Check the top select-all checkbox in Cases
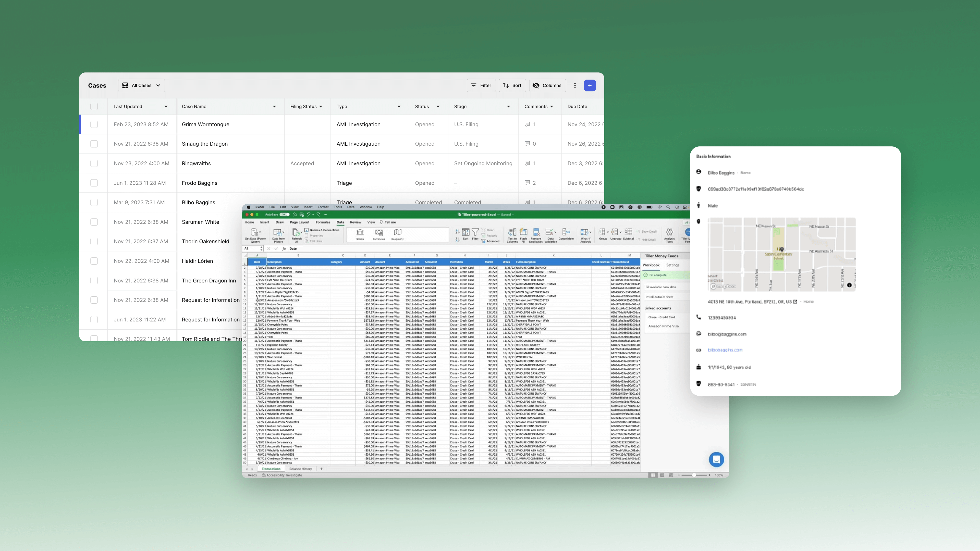Screen dimensions: 980x551 (x=94, y=106)
